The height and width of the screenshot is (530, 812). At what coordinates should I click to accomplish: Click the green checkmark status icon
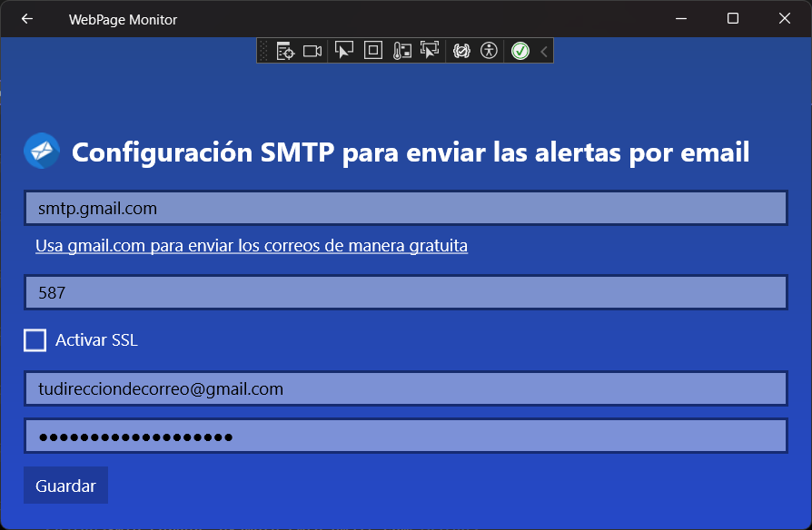[520, 51]
